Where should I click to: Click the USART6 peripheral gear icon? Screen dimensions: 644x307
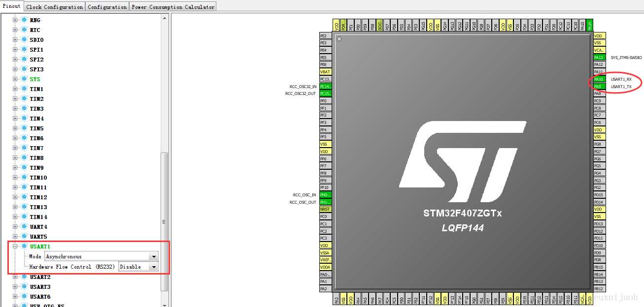[24, 297]
